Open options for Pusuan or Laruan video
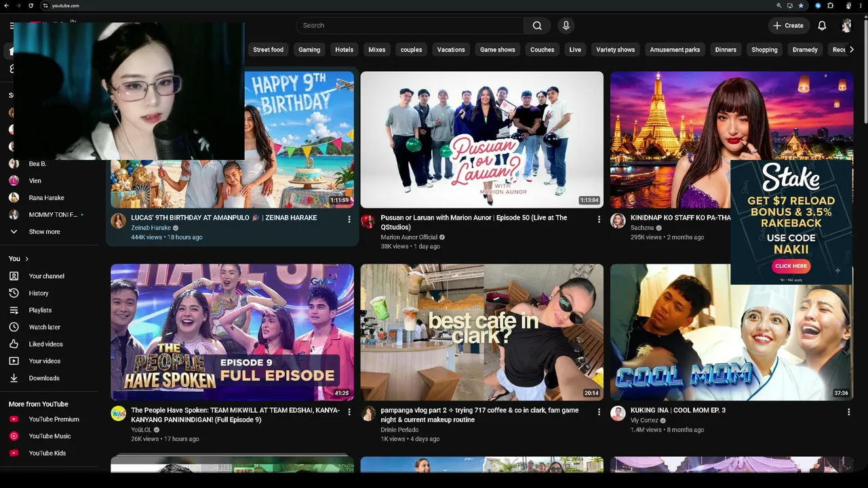The width and height of the screenshot is (868, 488). [x=599, y=219]
